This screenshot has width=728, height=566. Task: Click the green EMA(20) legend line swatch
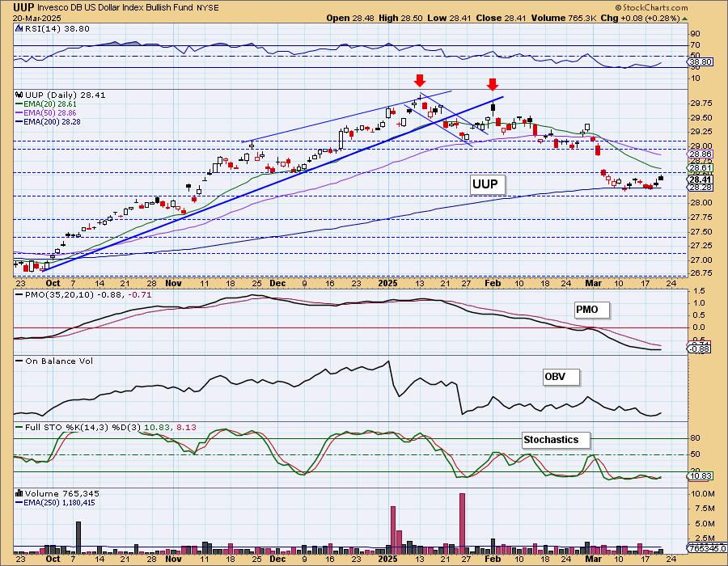19,104
